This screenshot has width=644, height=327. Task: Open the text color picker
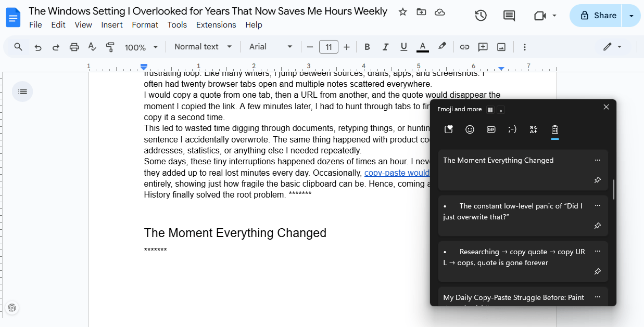422,47
